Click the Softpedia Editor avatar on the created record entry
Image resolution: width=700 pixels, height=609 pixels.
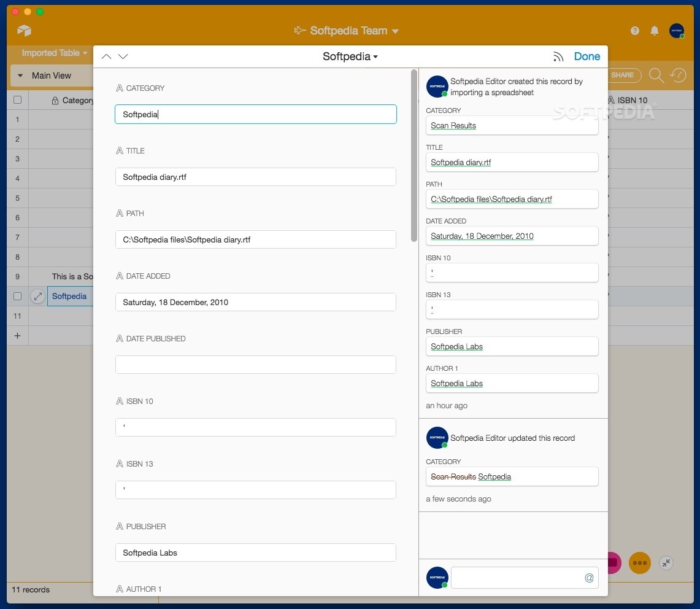coord(437,86)
